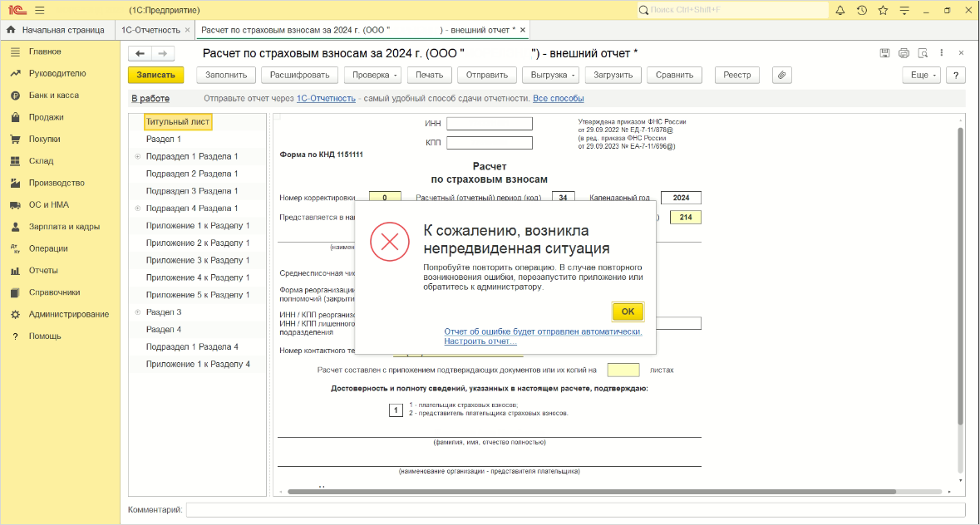Click the preview magnifier icon in form header
Image resolution: width=980 pixels, height=525 pixels.
(x=923, y=53)
